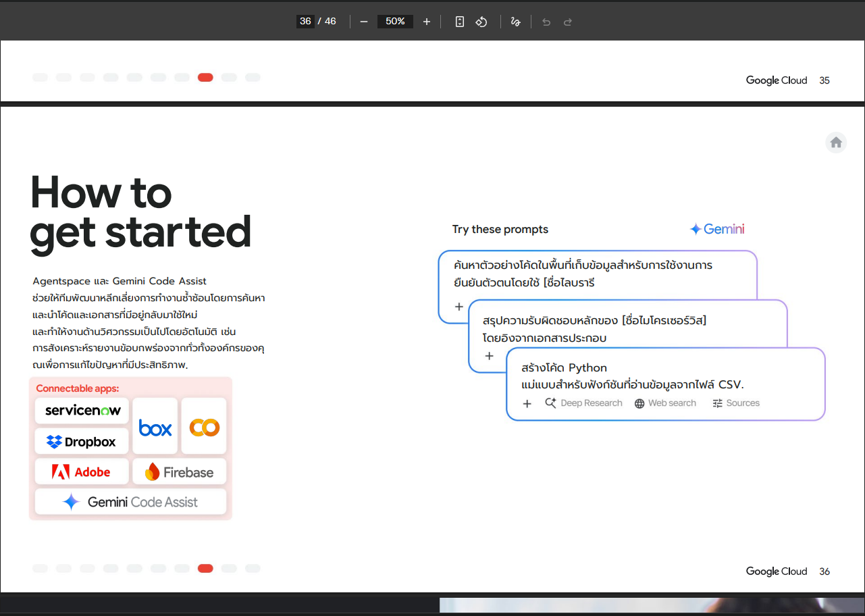
Task: Enable Web search in prompt box
Action: (x=665, y=403)
